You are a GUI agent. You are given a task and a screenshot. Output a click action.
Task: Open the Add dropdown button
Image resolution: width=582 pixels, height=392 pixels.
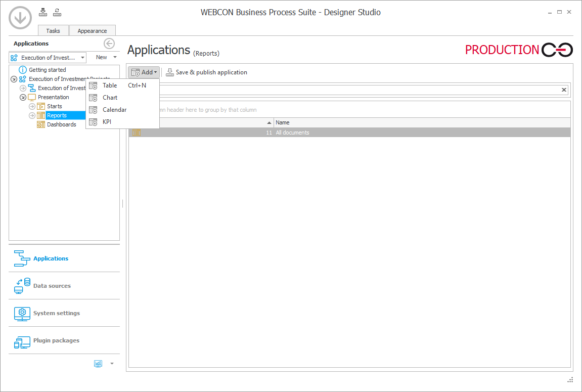144,72
